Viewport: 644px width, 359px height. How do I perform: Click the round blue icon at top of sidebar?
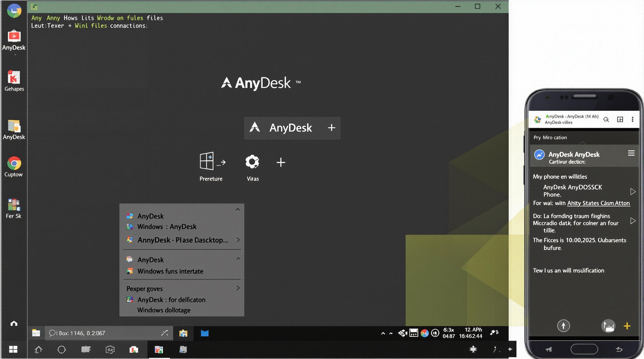tap(14, 11)
